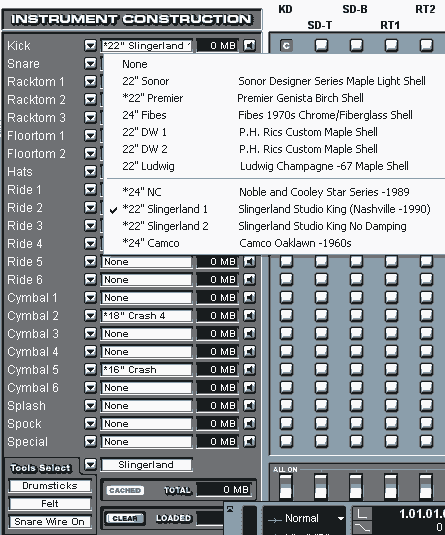
Task: Toggle the Kick row RT1 checkbox
Action: pyautogui.click(x=391, y=45)
